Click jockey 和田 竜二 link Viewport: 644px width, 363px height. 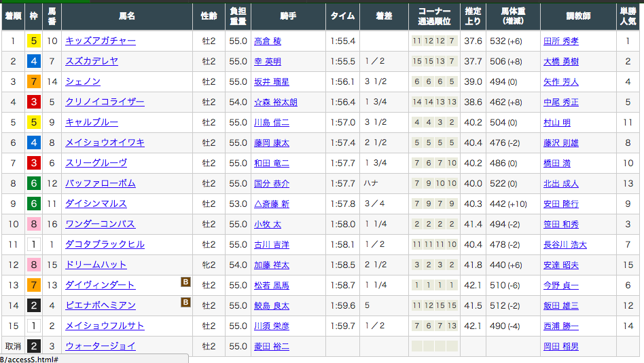[272, 164]
